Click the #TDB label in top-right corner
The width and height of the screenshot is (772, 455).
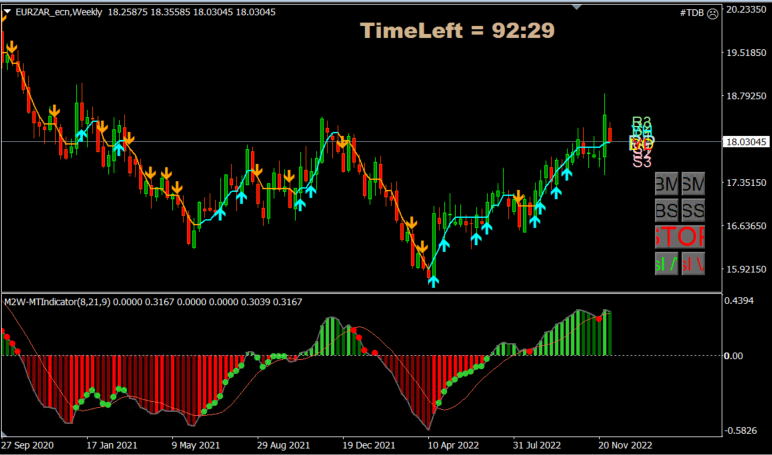coord(691,11)
